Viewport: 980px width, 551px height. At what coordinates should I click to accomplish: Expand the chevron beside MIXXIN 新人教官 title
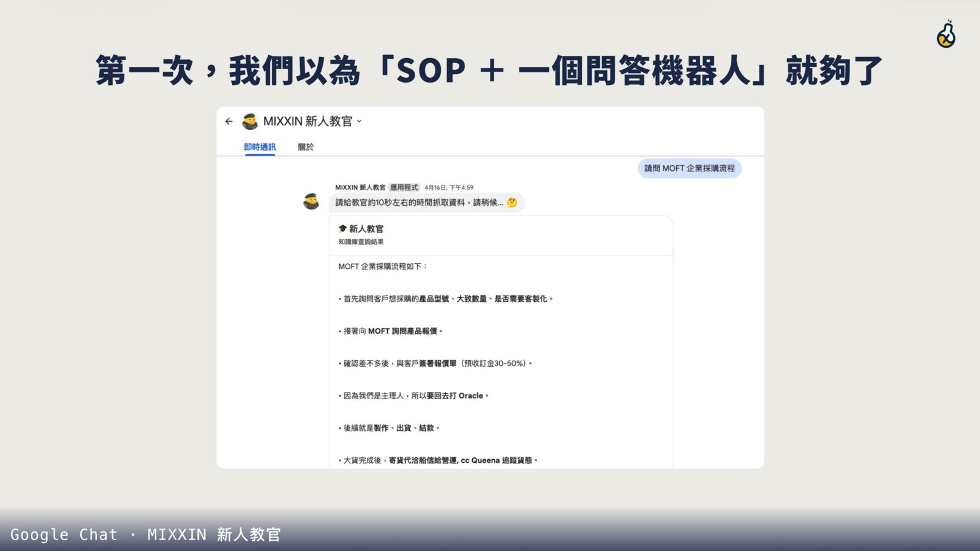tap(360, 121)
